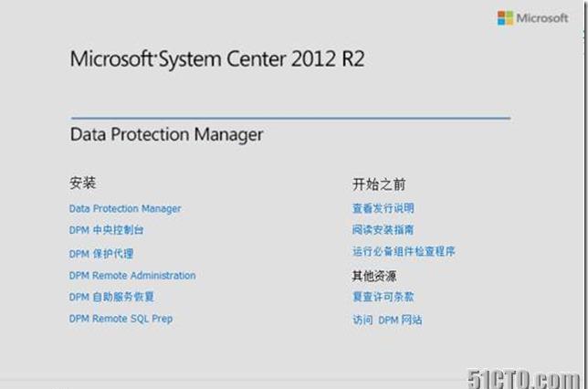
Task: Choose the DPM 自助服务恢复 link
Action: pyautogui.click(x=111, y=297)
